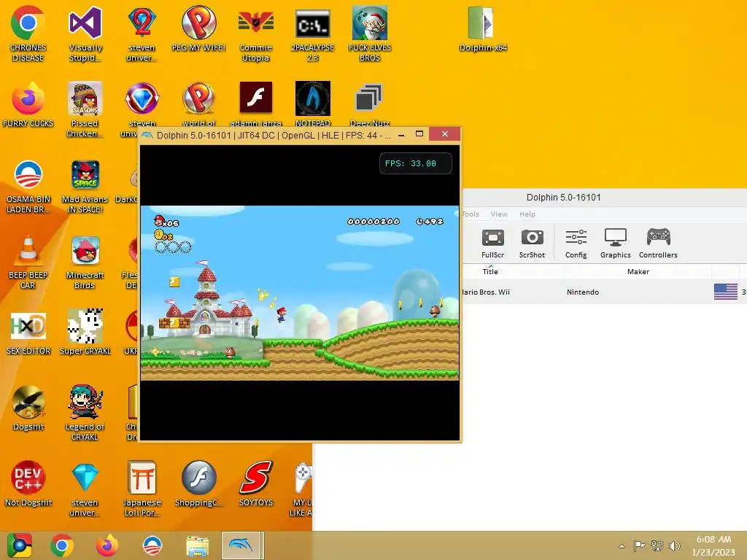Viewport: 747px width, 560px height.
Task: Select the Deez Nutz desktop icon
Action: (x=369, y=104)
